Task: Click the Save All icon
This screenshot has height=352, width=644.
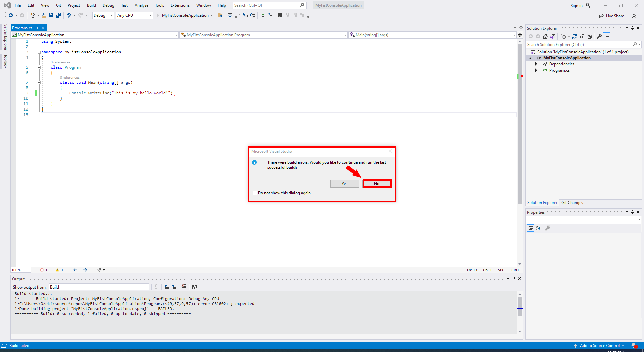Action: 59,15
